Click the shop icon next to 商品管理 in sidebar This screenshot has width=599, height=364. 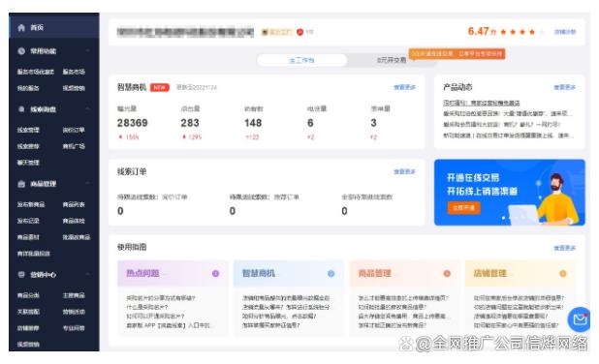click(21, 184)
